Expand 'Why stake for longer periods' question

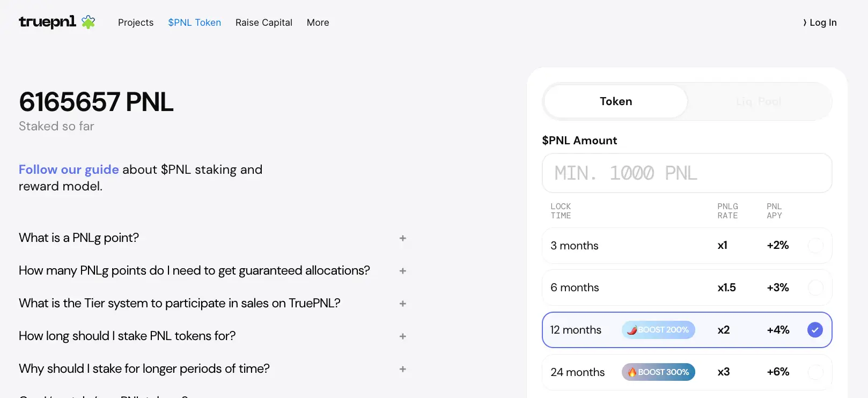(402, 369)
